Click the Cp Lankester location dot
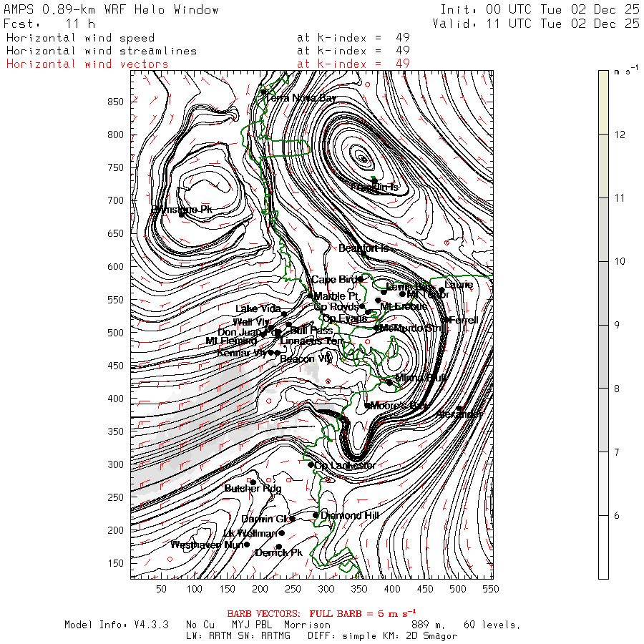The image size is (644, 644). 311,465
